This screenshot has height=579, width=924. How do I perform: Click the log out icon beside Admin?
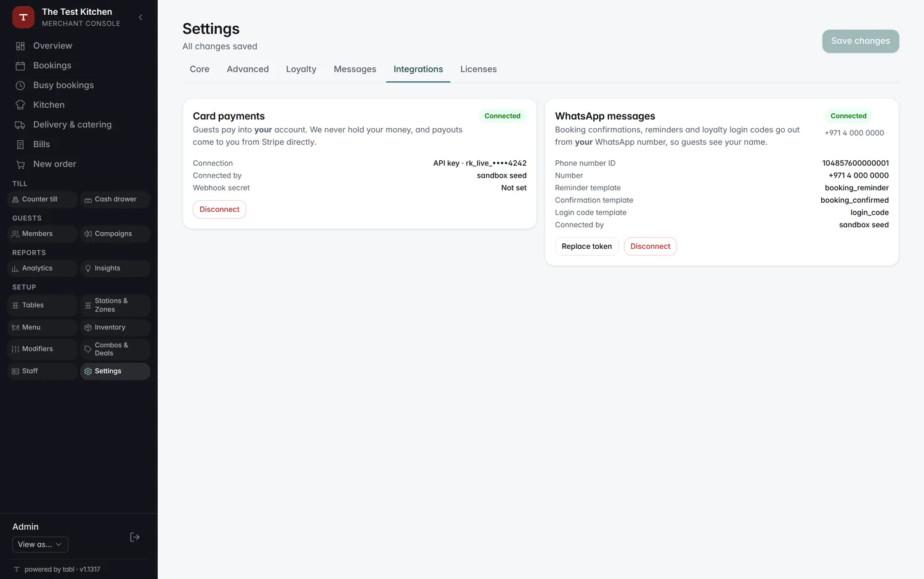click(135, 537)
